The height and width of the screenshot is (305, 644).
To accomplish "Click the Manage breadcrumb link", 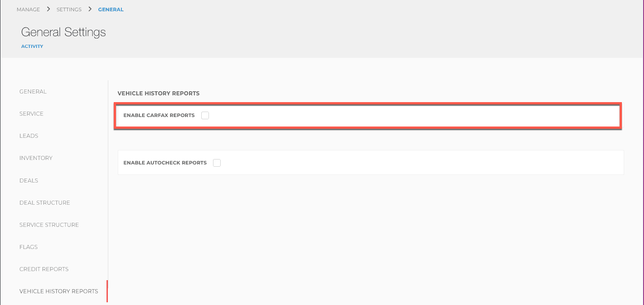I will (28, 9).
